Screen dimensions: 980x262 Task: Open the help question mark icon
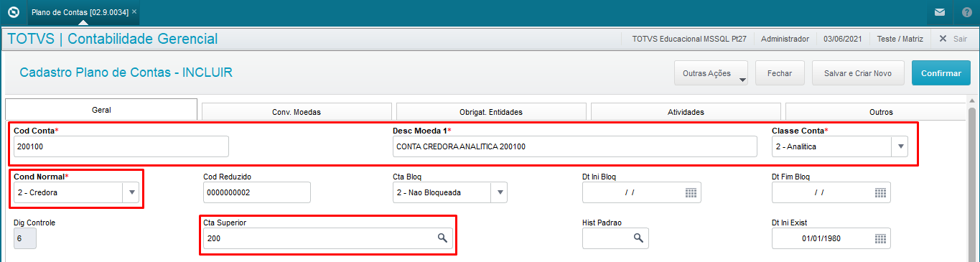coord(967,12)
